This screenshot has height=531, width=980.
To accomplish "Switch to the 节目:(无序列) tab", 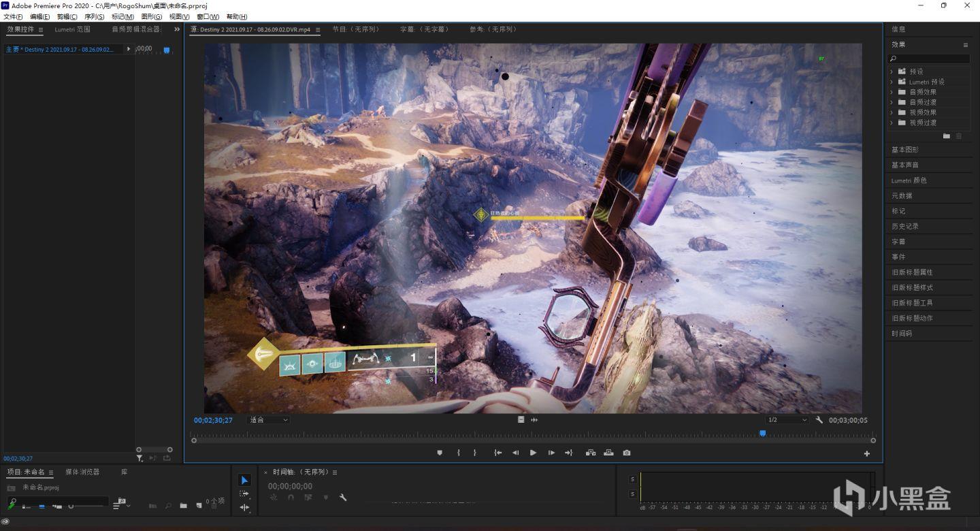I will pyautogui.click(x=356, y=29).
